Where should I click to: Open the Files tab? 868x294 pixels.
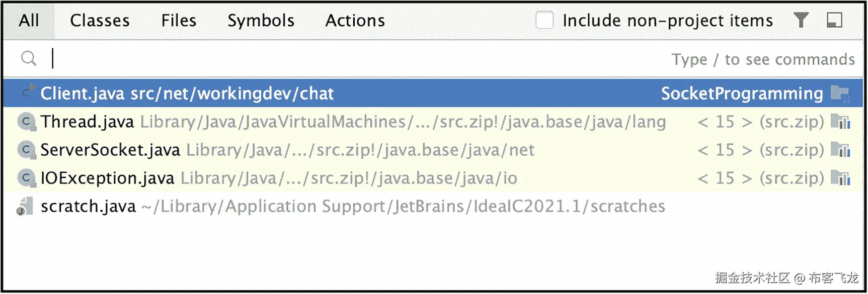coord(179,21)
